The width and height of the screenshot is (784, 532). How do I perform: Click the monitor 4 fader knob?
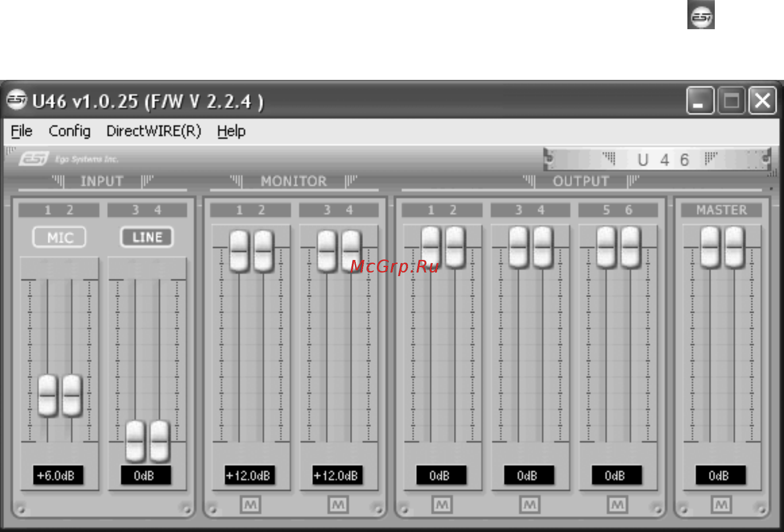pos(351,251)
